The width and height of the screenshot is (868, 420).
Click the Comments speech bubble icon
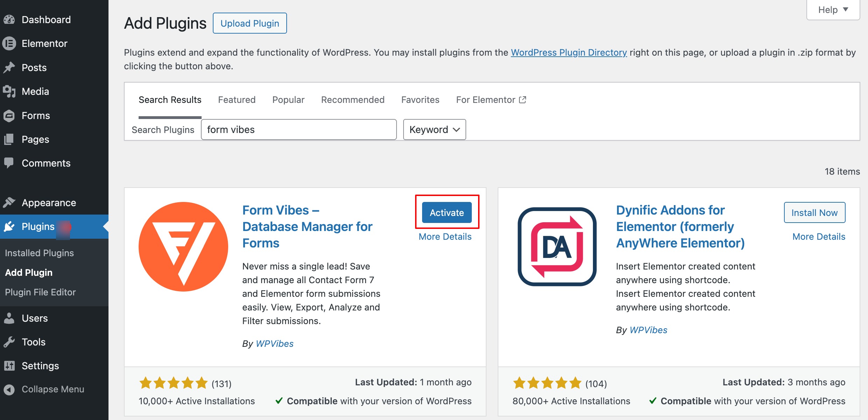tap(9, 163)
